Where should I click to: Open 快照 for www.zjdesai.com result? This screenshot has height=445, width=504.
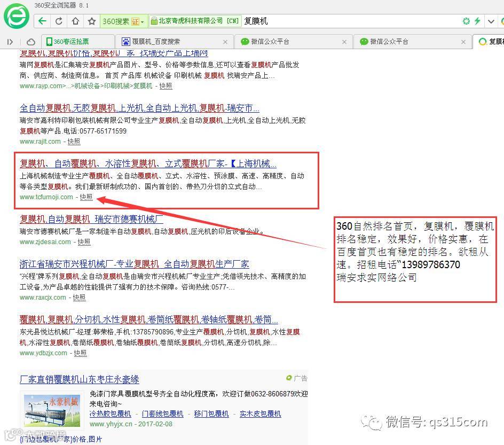click(x=84, y=242)
